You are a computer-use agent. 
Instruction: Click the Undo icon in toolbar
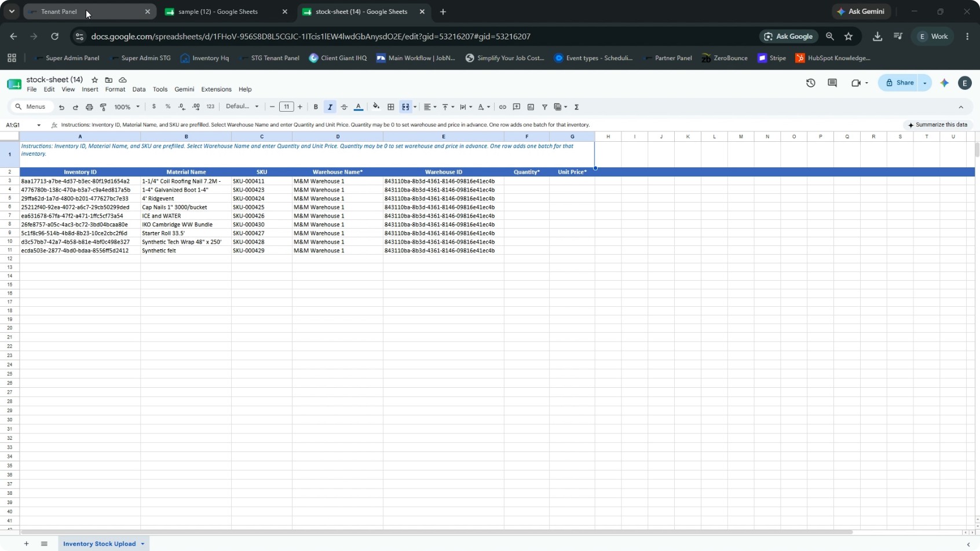coord(61,107)
